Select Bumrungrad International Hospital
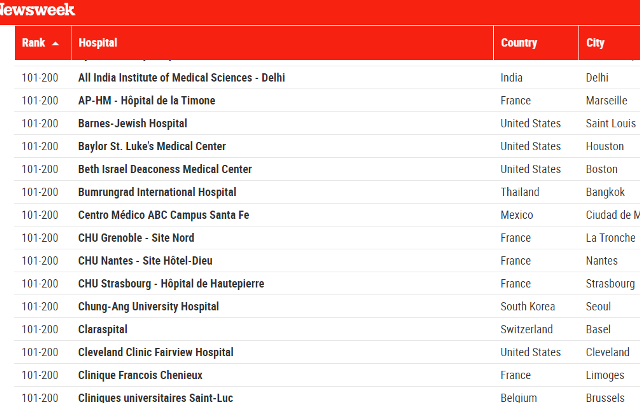Viewport: 640px width, 403px height. click(x=157, y=192)
